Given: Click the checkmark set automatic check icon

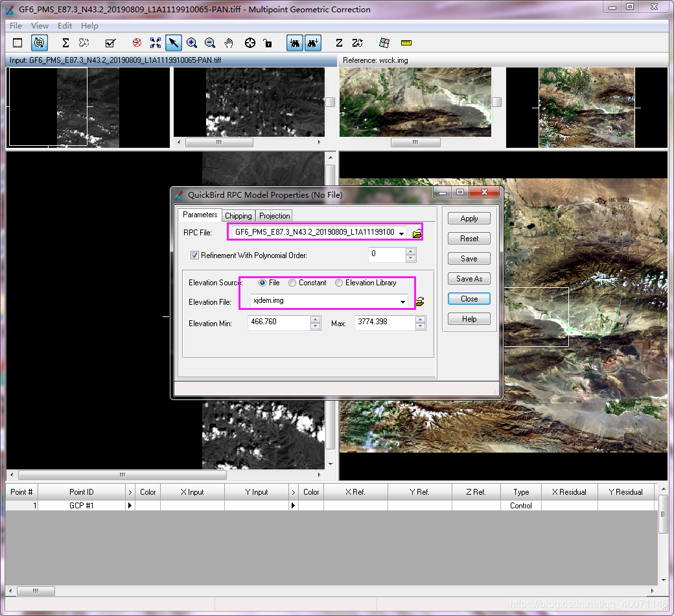Looking at the screenshot, I should 110,43.
